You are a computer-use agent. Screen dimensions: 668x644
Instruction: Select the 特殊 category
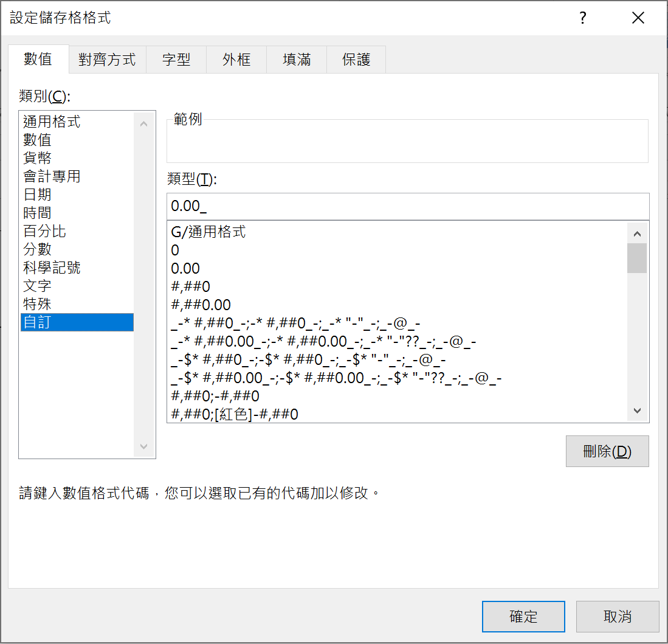(77, 304)
